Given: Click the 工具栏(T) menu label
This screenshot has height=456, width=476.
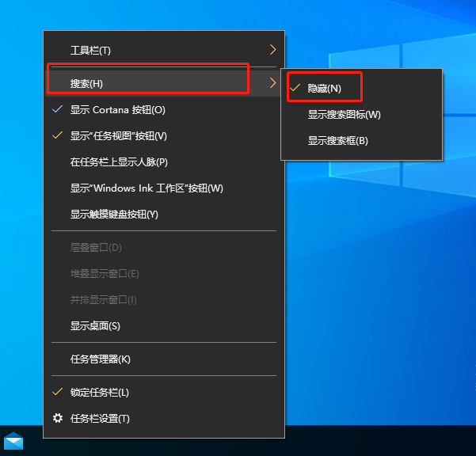Looking at the screenshot, I should click(90, 51).
